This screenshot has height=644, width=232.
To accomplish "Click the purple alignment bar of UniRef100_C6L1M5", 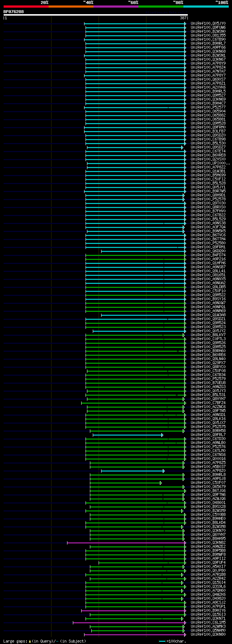I will (x=129, y=623).
